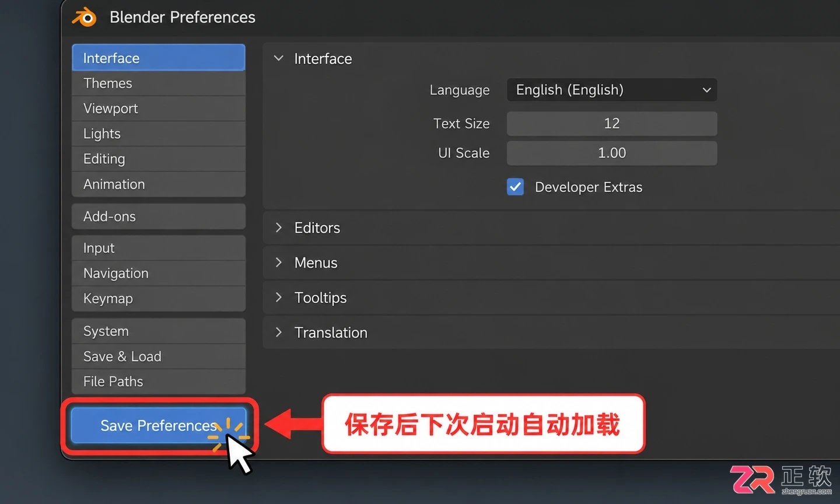Screen dimensions: 840x504
Task: Open System preferences tab
Action: click(159, 331)
